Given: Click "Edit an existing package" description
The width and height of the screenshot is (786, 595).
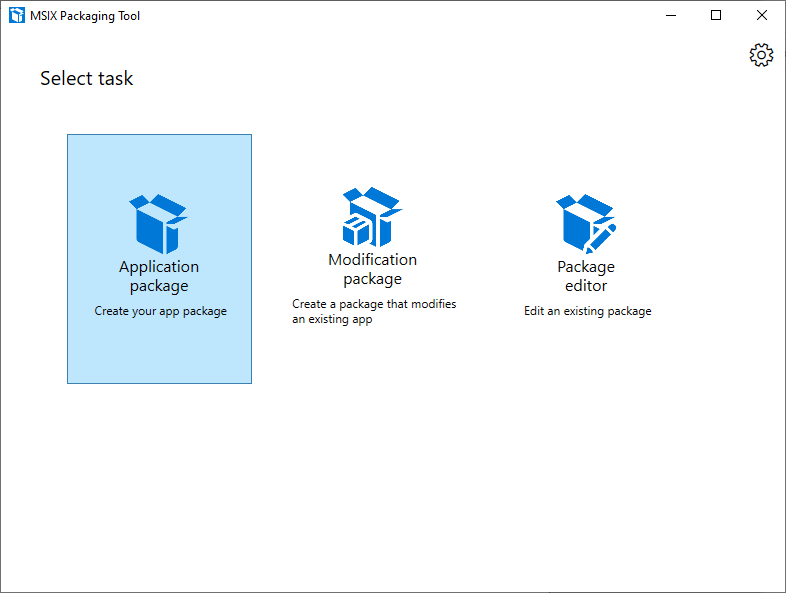Looking at the screenshot, I should (587, 311).
